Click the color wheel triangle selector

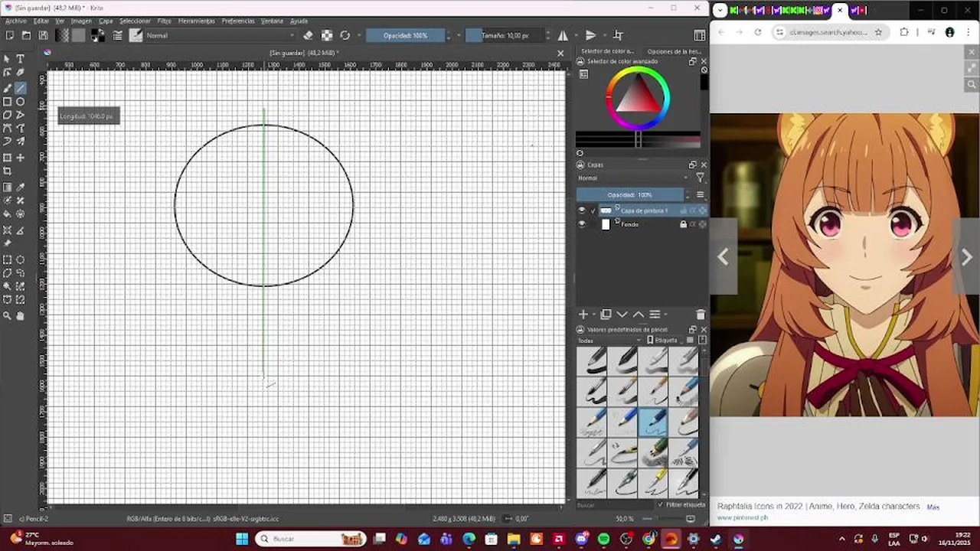[638, 97]
